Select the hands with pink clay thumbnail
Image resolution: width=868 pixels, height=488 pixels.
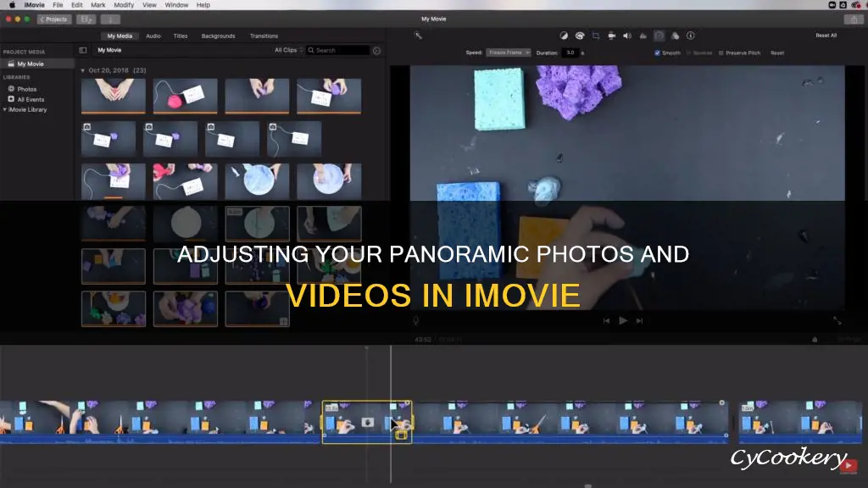(114, 95)
